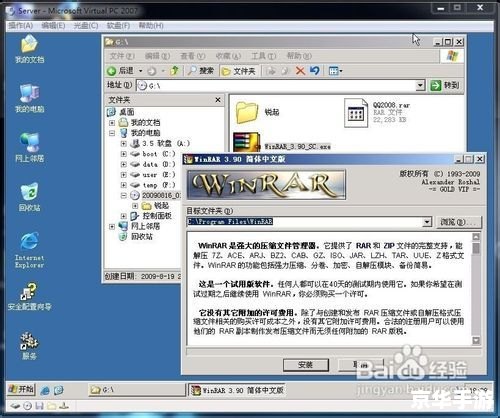Close the Folders side pane
The height and width of the screenshot is (418, 500).
click(x=218, y=100)
